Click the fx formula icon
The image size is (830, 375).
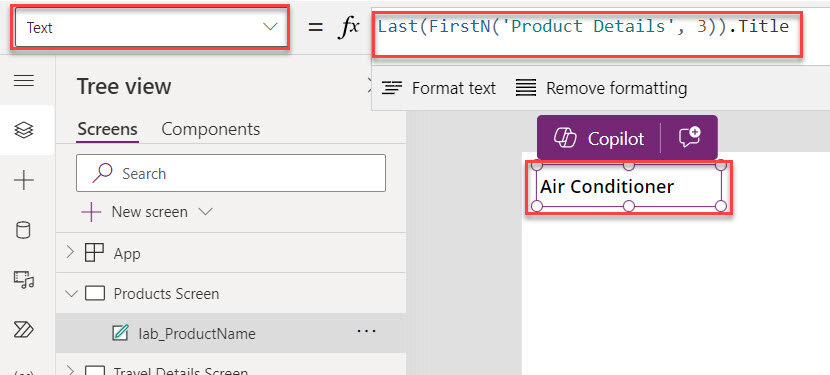click(349, 28)
